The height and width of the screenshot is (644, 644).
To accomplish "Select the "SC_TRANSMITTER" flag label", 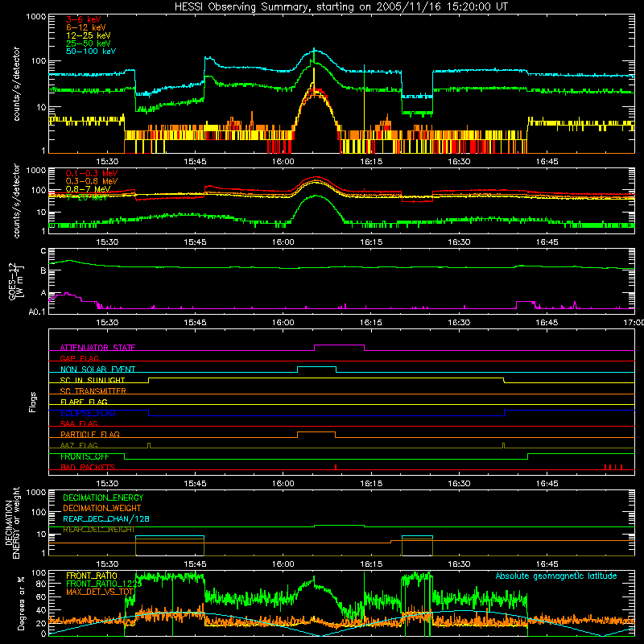I will coord(93,390).
